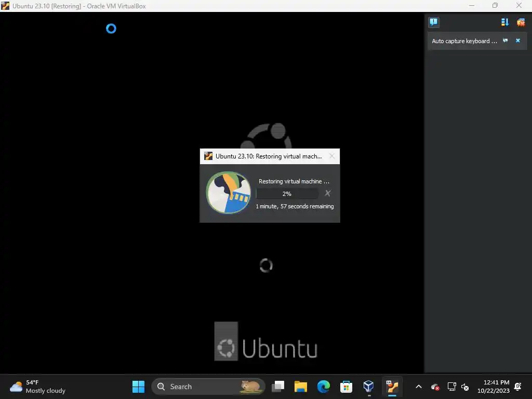Open the notification bell in the tray
This screenshot has height=399, width=532.
[x=518, y=387]
